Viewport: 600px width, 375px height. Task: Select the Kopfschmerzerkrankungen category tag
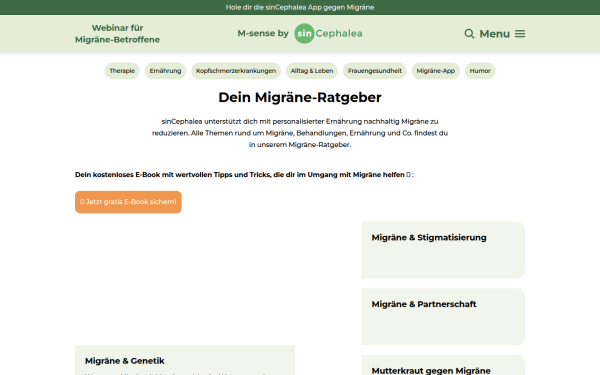[x=236, y=71]
